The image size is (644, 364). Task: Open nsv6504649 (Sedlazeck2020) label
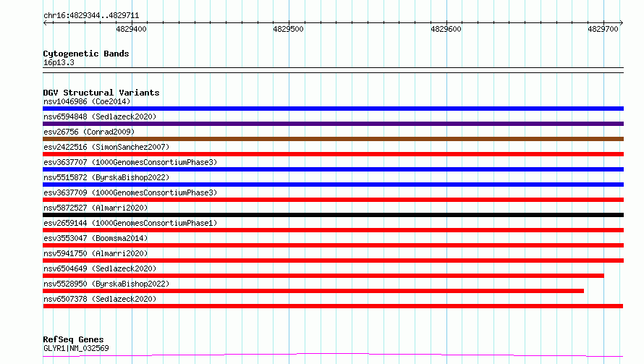[100, 268]
